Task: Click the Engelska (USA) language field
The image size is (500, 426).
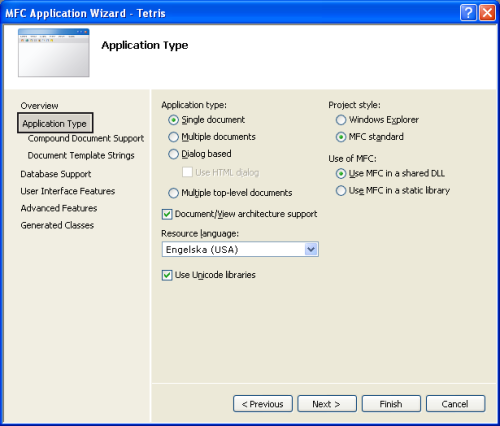Action: pyautogui.click(x=240, y=249)
